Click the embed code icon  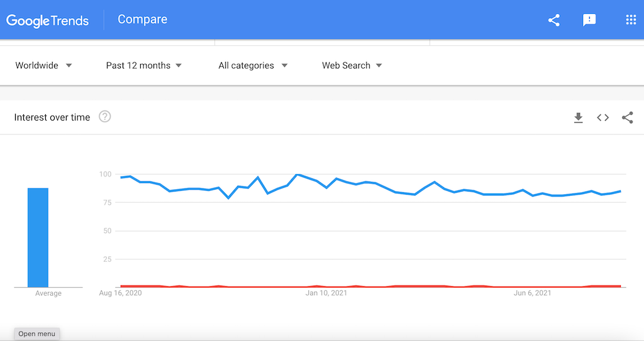603,117
